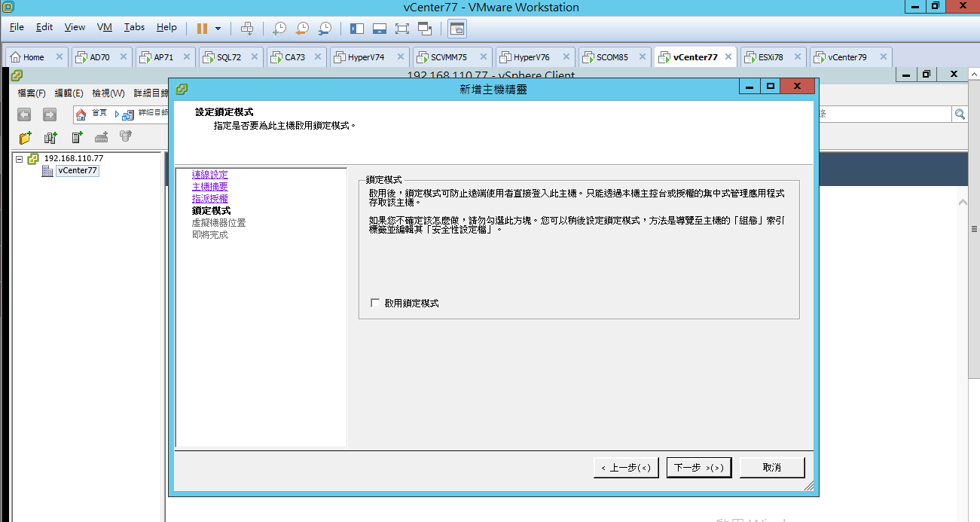Close the ESXi78 tab
980x522 pixels.
click(797, 56)
